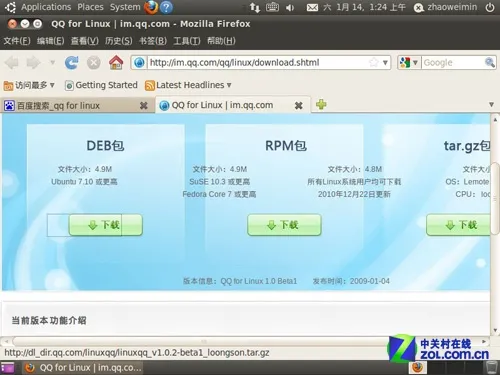Click the tar.gz包 下载 download button
Viewport: 500px width, 375px height.
[458, 225]
